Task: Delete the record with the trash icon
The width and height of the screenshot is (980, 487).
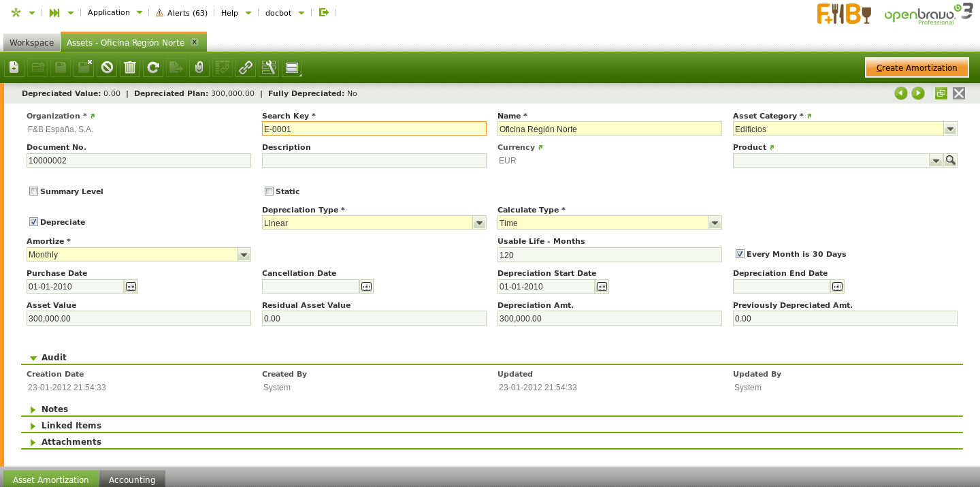Action: (x=130, y=67)
